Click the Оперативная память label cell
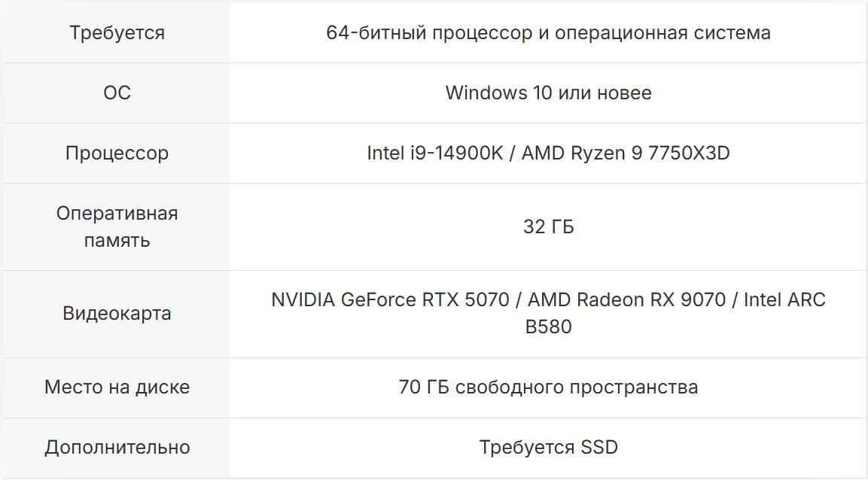The image size is (868, 480). 117,226
